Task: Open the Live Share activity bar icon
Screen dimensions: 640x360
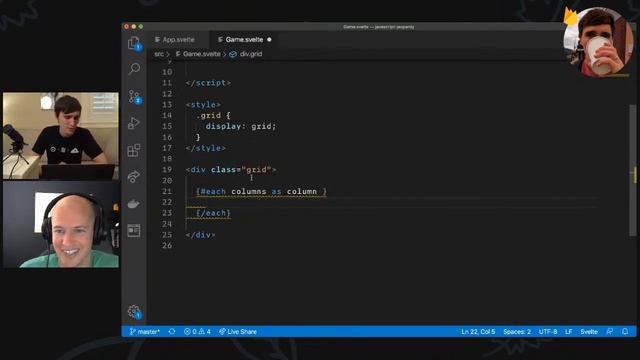Action: pyautogui.click(x=134, y=177)
